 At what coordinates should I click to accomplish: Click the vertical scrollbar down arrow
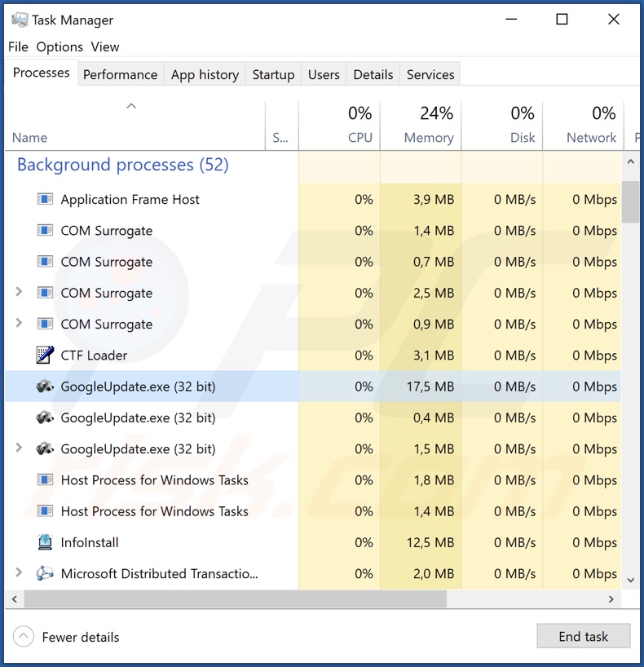coord(630,579)
